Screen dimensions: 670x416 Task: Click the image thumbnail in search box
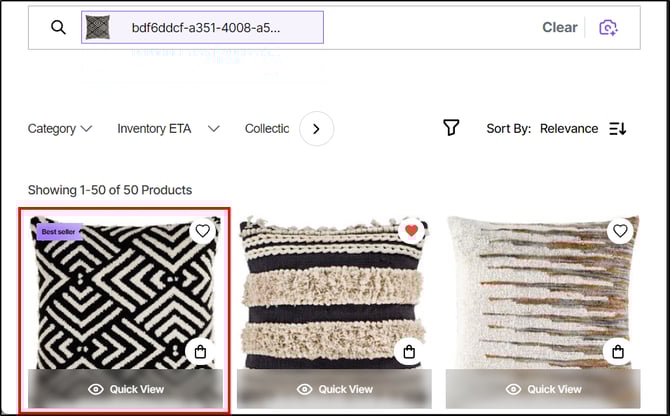[98, 28]
